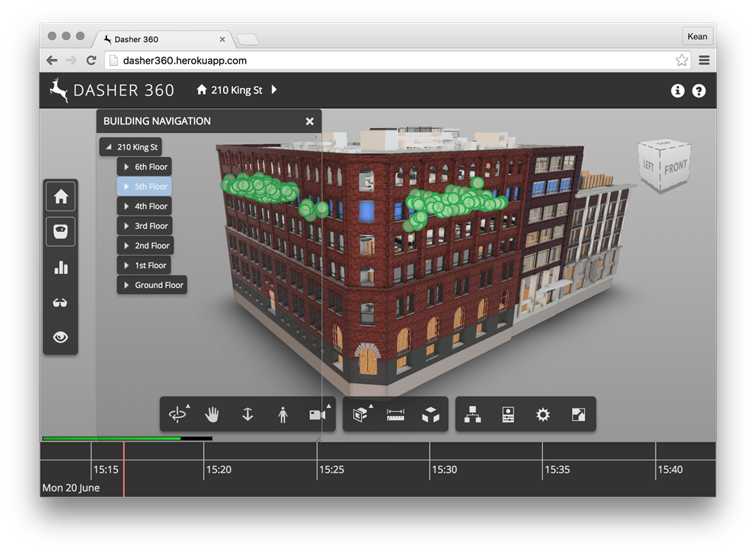756x554 pixels.
Task: Open the Camera interactions tool
Action: 317,414
